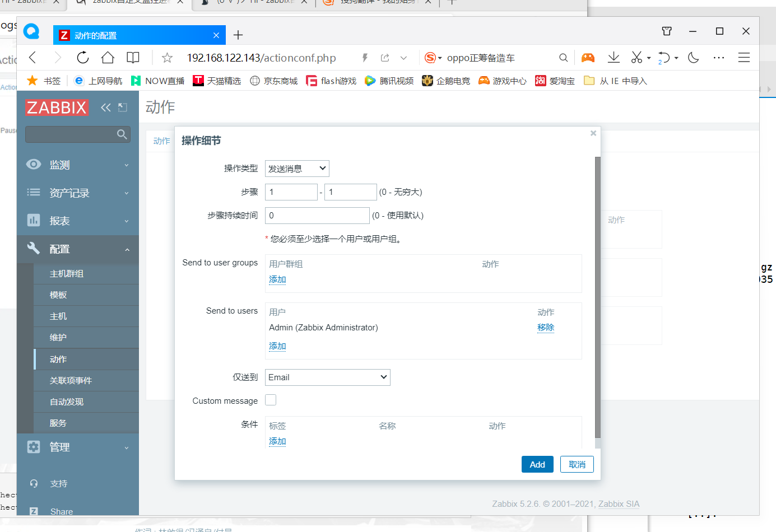Add a condition via 添加 under 条件

pyautogui.click(x=277, y=441)
